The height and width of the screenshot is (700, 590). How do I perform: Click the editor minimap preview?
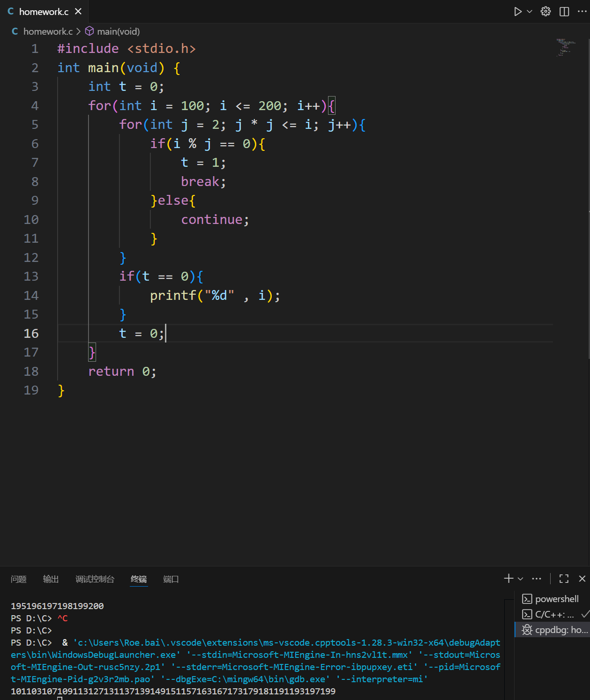(x=566, y=48)
